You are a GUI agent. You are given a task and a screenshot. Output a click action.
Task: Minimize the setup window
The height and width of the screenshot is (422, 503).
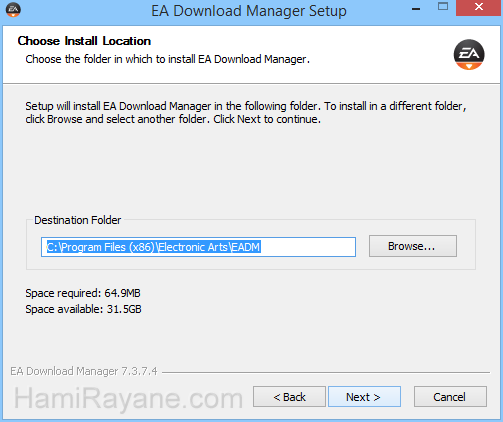(416, 8)
